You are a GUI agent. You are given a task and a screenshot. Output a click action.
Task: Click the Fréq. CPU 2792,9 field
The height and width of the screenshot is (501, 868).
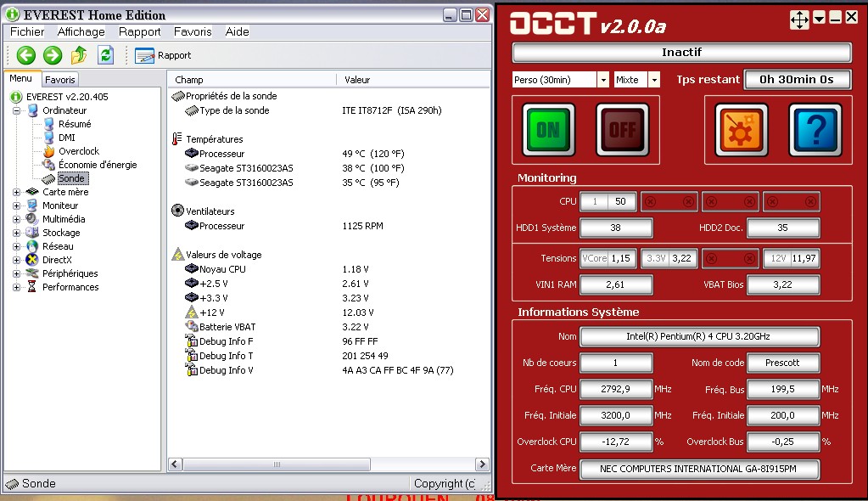point(615,389)
